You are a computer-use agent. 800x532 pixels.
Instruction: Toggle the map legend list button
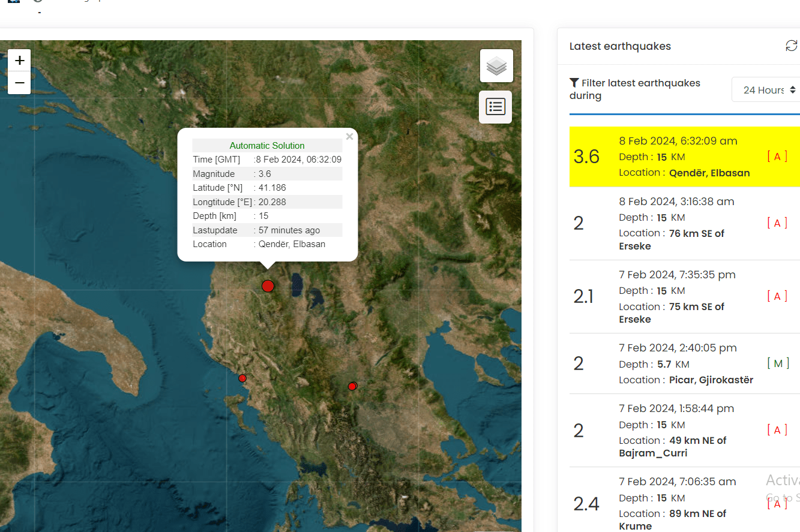pyautogui.click(x=495, y=107)
